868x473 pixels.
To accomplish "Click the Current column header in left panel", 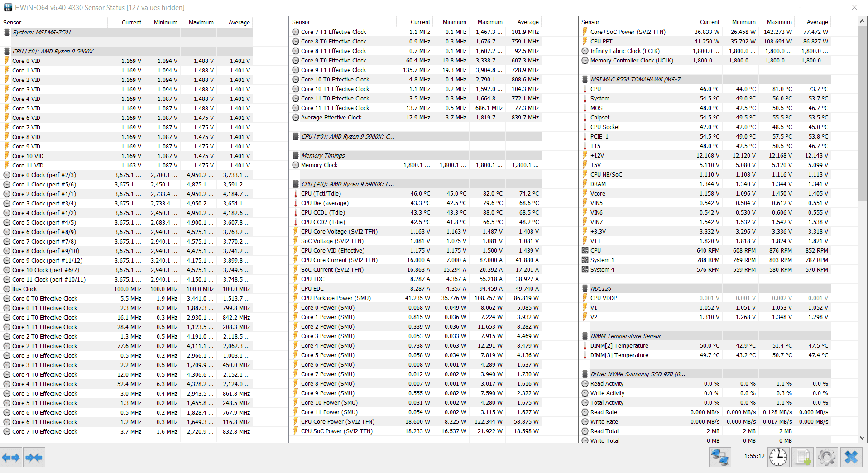I will point(125,22).
